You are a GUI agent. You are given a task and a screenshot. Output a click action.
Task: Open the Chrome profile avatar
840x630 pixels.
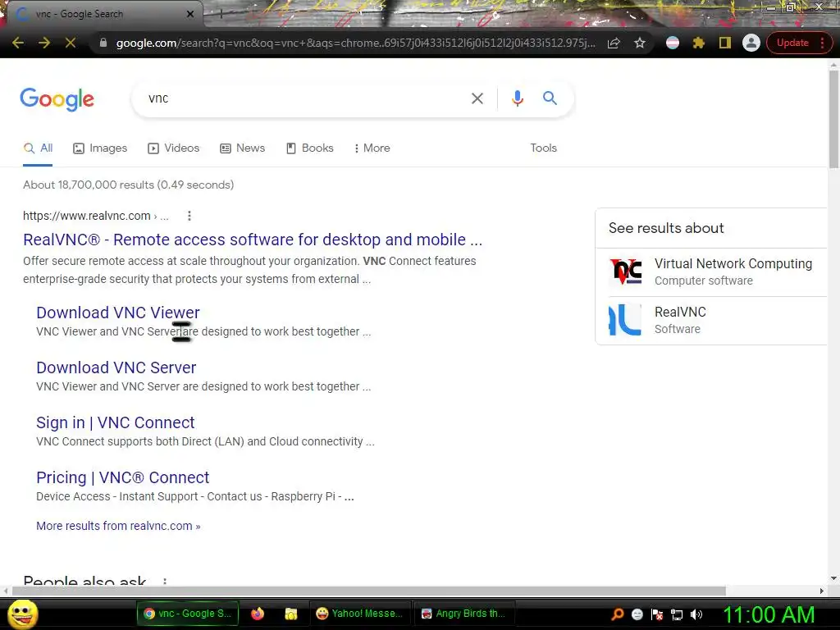751,43
